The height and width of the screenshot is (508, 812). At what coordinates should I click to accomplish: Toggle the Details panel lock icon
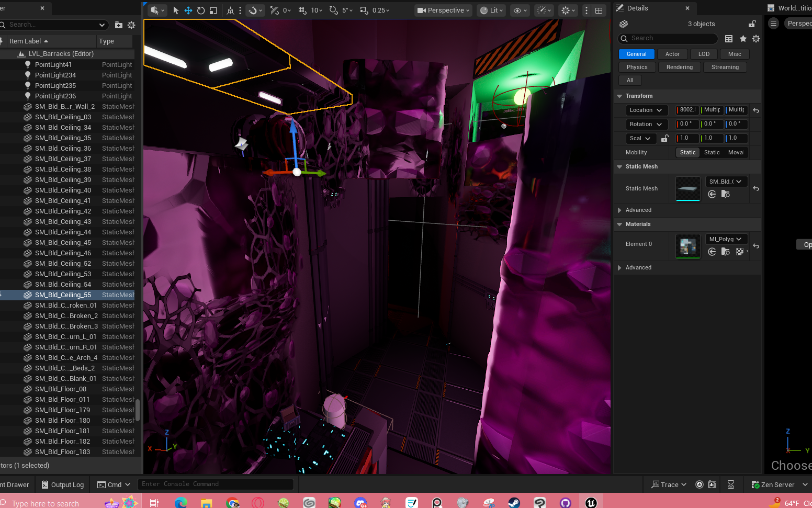point(752,24)
